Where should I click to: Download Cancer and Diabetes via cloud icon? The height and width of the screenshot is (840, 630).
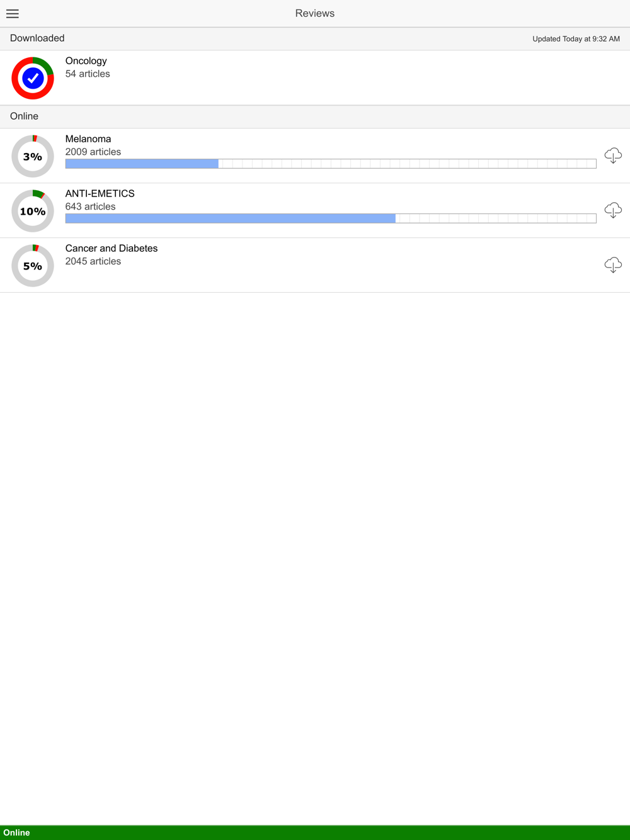pyautogui.click(x=613, y=265)
